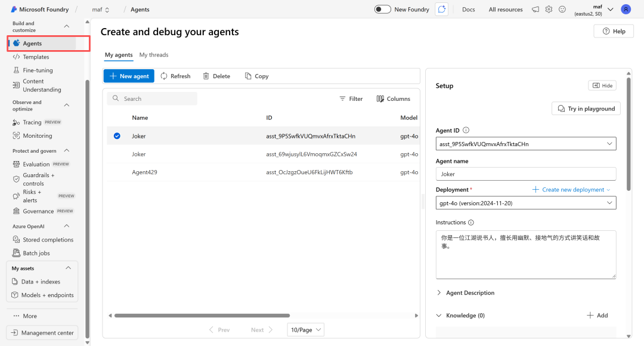Change 10/Page page size
The width and height of the screenshot is (644, 346).
(305, 329)
